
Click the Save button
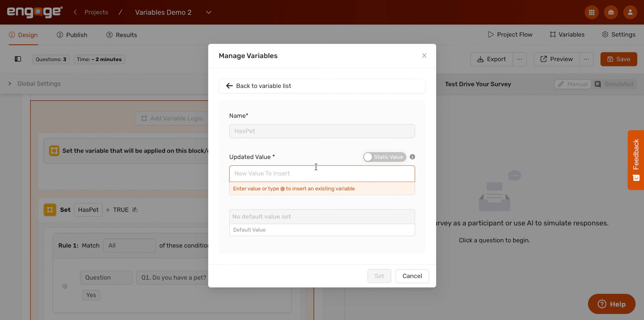(x=619, y=59)
